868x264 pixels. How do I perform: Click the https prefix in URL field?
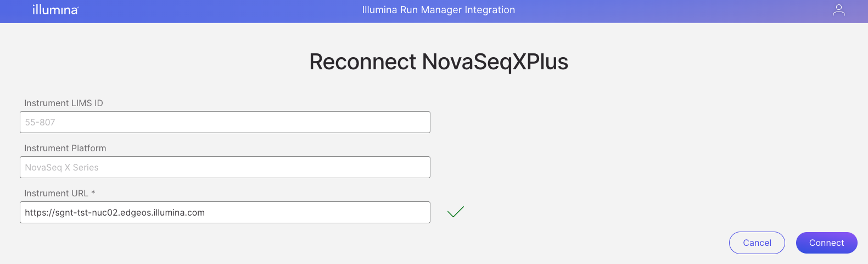pos(35,212)
